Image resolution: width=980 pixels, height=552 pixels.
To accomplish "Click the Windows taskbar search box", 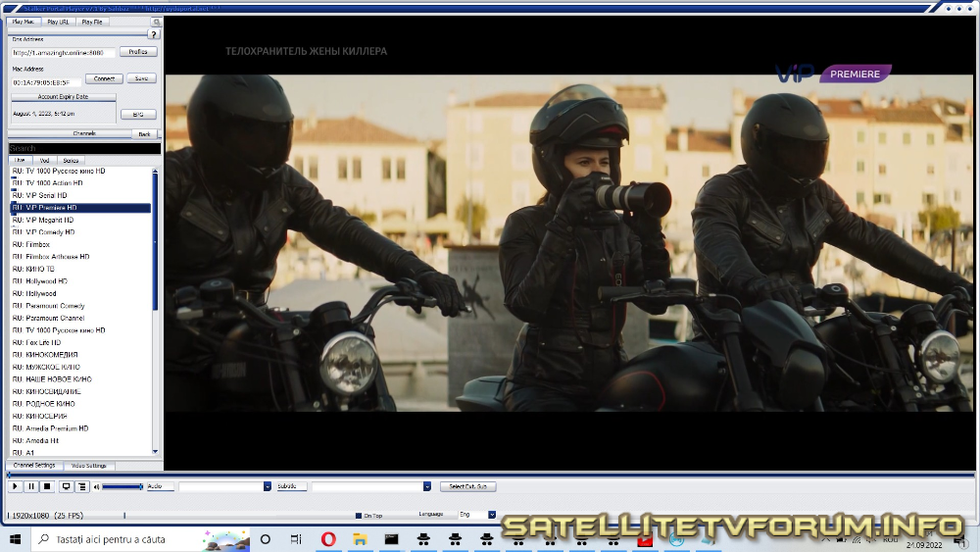I will click(x=140, y=539).
